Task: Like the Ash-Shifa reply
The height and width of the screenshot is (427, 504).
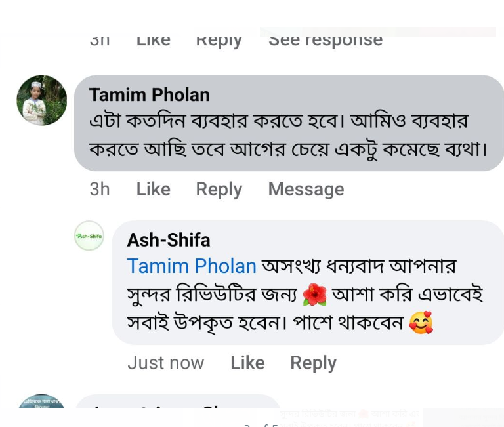Action: tap(247, 363)
